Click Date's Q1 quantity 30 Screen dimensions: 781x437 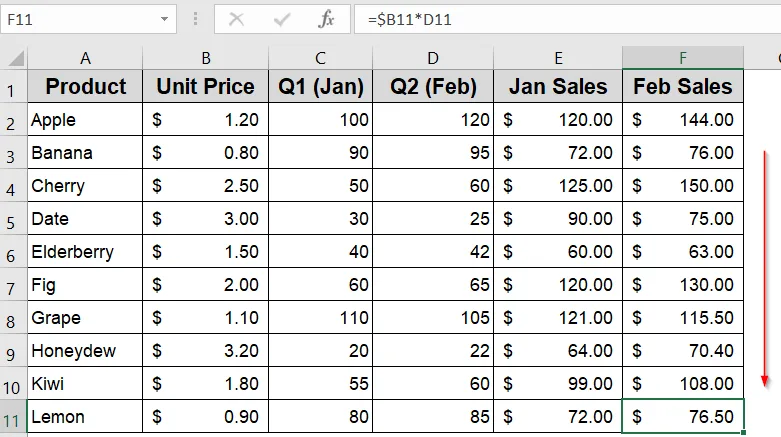pos(320,219)
